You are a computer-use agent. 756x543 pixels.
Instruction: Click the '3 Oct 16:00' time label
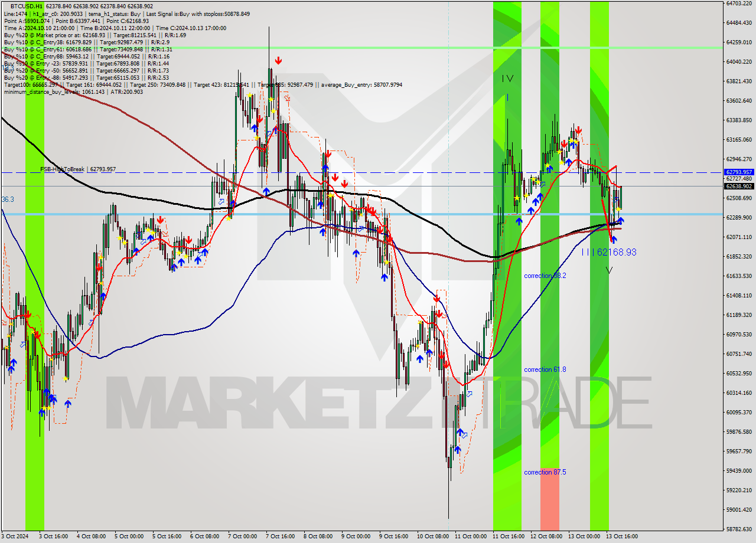pyautogui.click(x=53, y=537)
